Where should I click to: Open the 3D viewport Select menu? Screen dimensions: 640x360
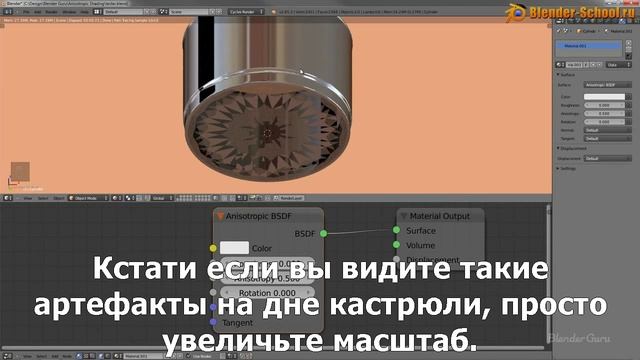[43, 198]
